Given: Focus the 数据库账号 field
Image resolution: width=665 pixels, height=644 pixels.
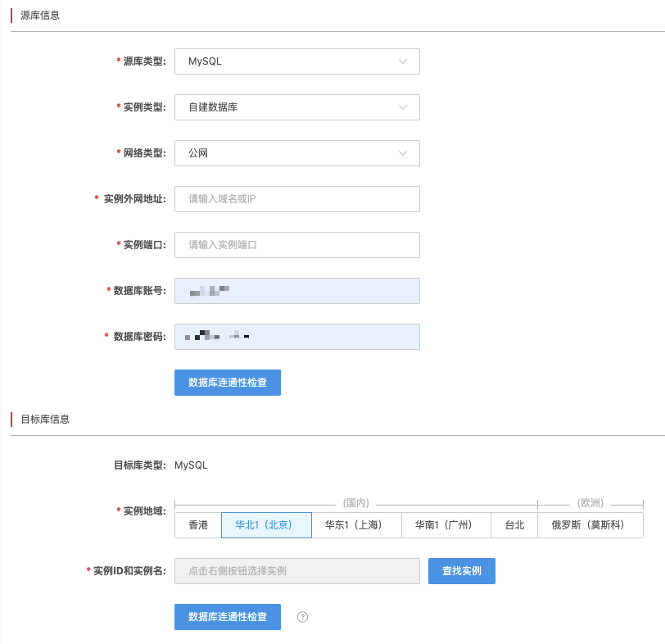Looking at the screenshot, I should tap(296, 291).
